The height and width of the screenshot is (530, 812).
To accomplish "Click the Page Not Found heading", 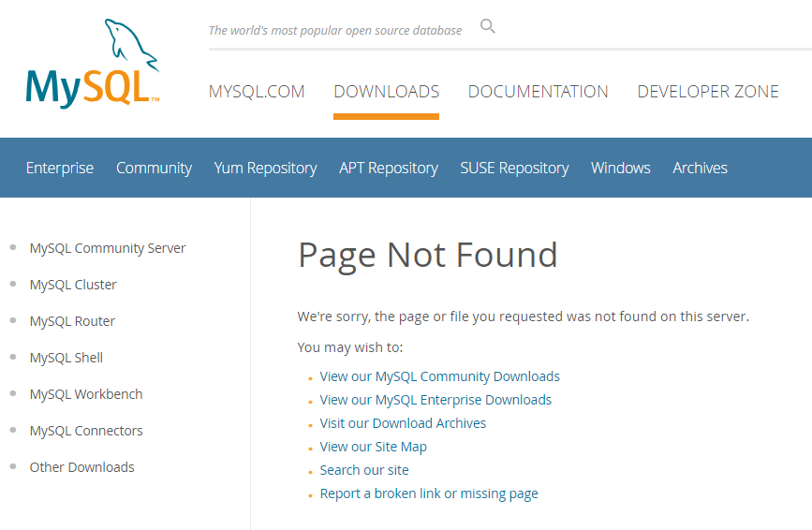I will (x=428, y=255).
